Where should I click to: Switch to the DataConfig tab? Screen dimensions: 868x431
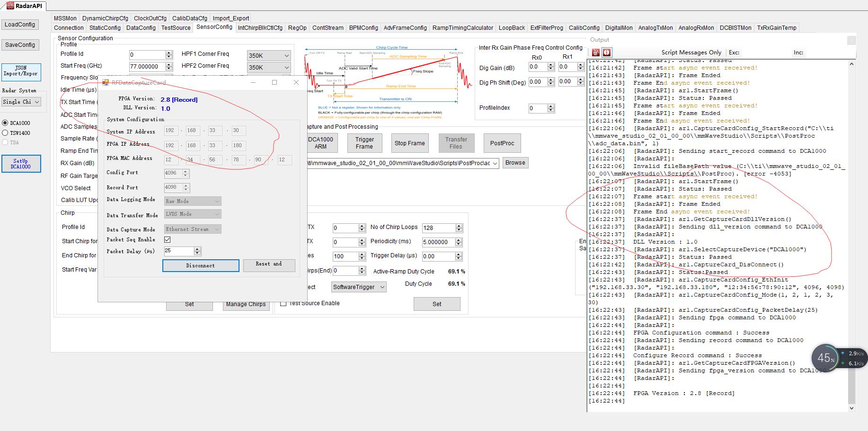[141, 28]
